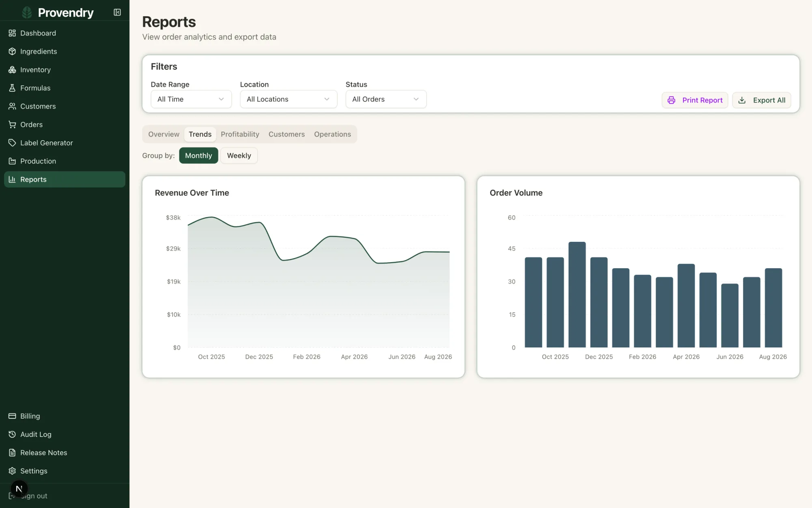Click the Order Volume chart title

pos(516,193)
